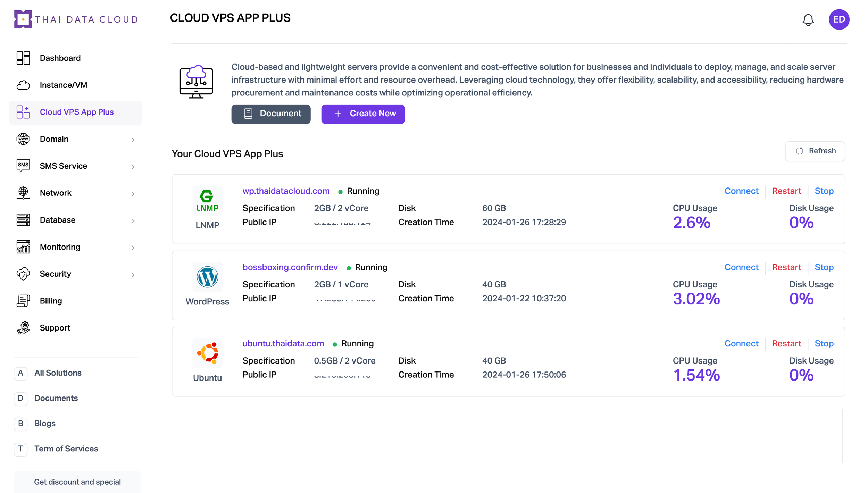Click the Get discount and special banner
This screenshot has width=868, height=493.
pos(77,482)
